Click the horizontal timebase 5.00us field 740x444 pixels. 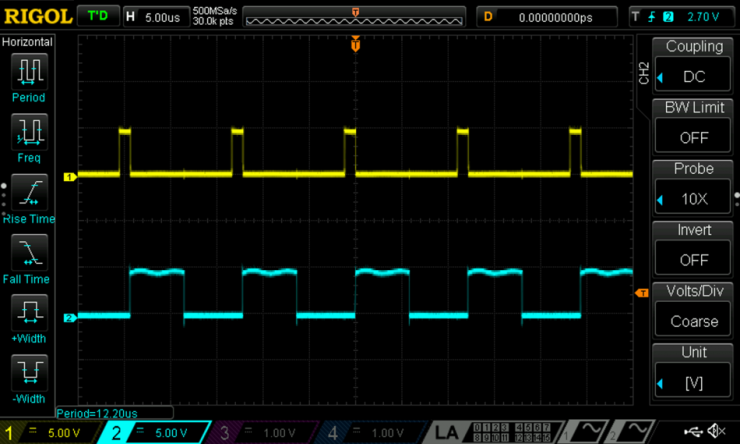157,17
